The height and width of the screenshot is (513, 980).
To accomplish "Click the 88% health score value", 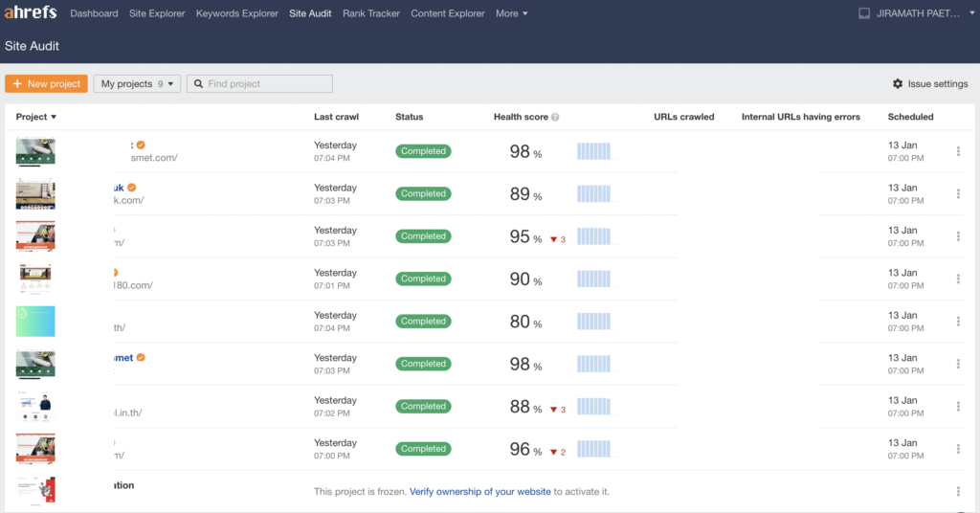I will pos(525,406).
